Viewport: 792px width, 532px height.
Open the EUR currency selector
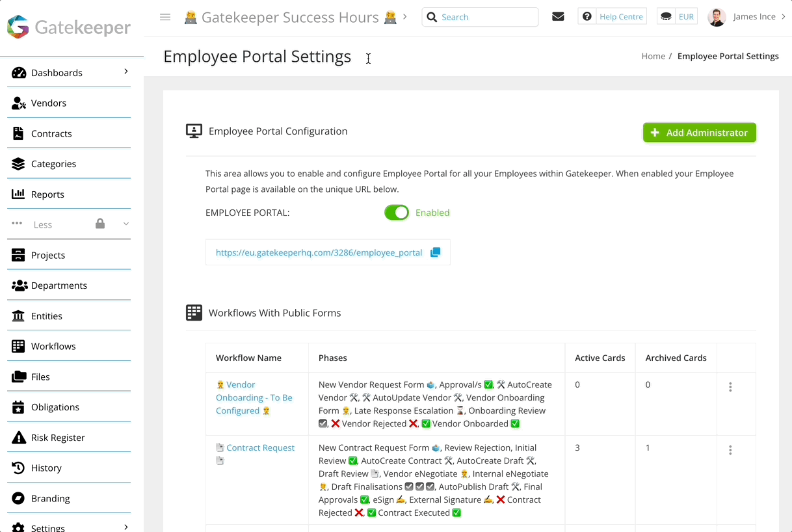click(x=678, y=17)
